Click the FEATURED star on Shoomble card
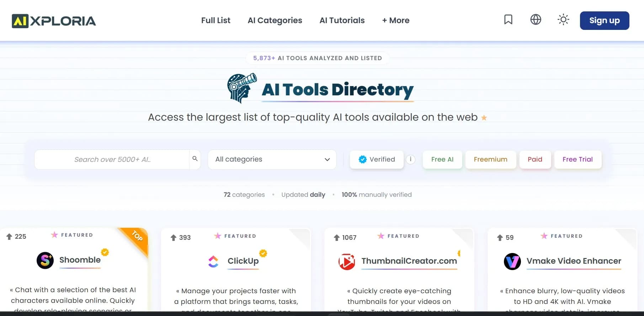The height and width of the screenshot is (316, 644). (x=54, y=235)
